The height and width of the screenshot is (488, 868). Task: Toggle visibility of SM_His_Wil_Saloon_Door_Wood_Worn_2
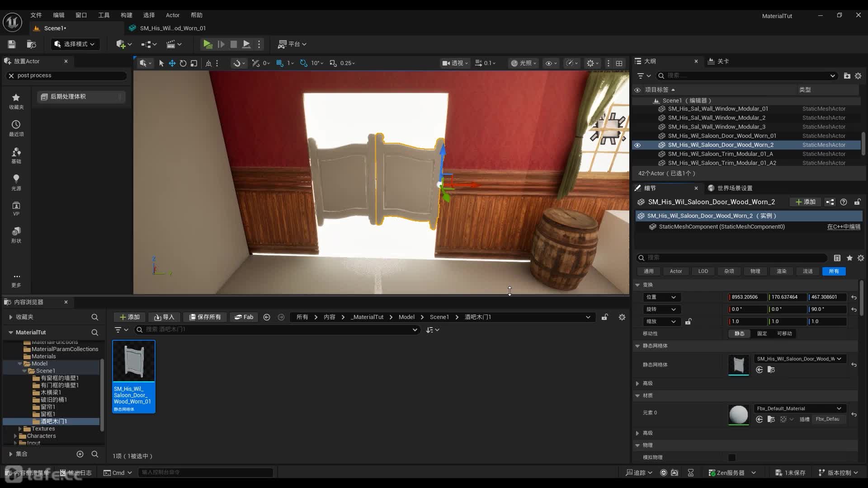(637, 145)
